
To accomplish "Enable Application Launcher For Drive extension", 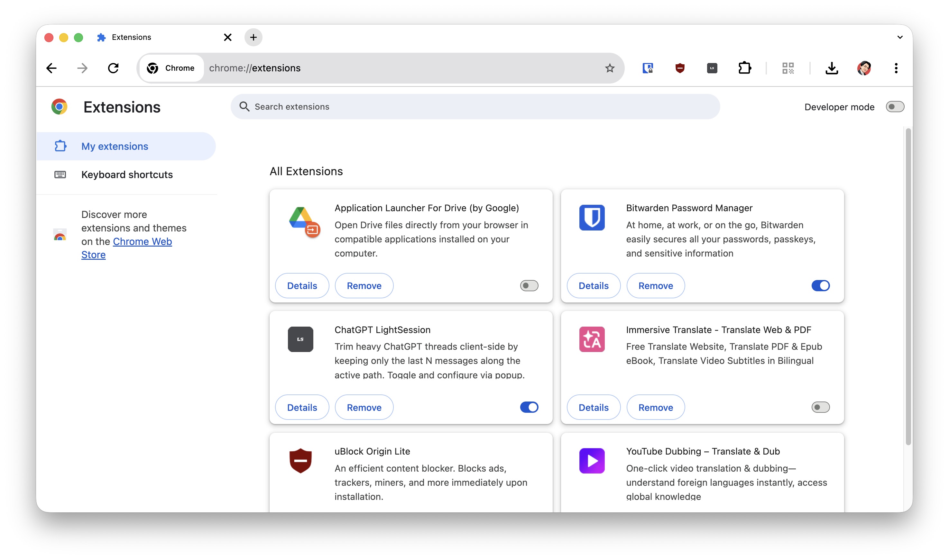I will [529, 286].
